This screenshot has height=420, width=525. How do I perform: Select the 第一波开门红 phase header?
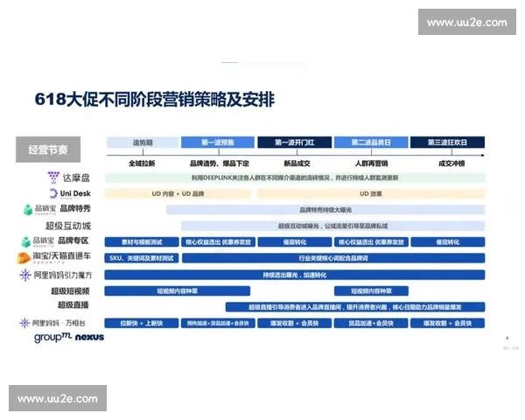pyautogui.click(x=295, y=143)
